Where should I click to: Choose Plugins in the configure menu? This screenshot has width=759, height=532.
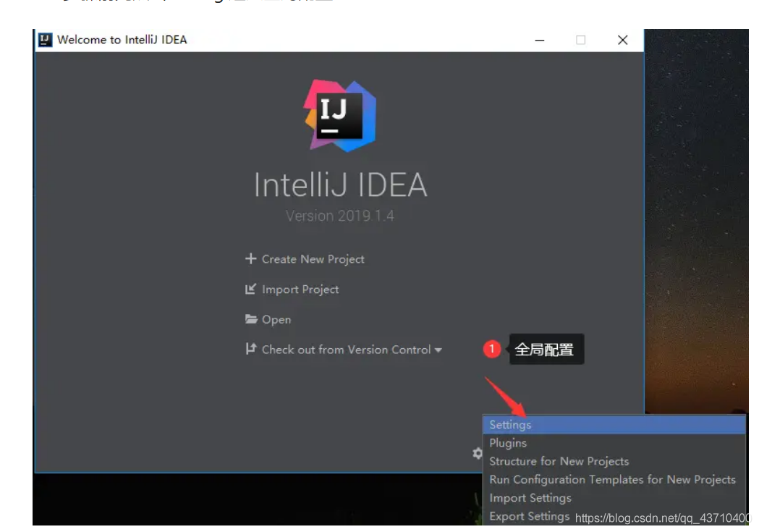tap(614, 443)
